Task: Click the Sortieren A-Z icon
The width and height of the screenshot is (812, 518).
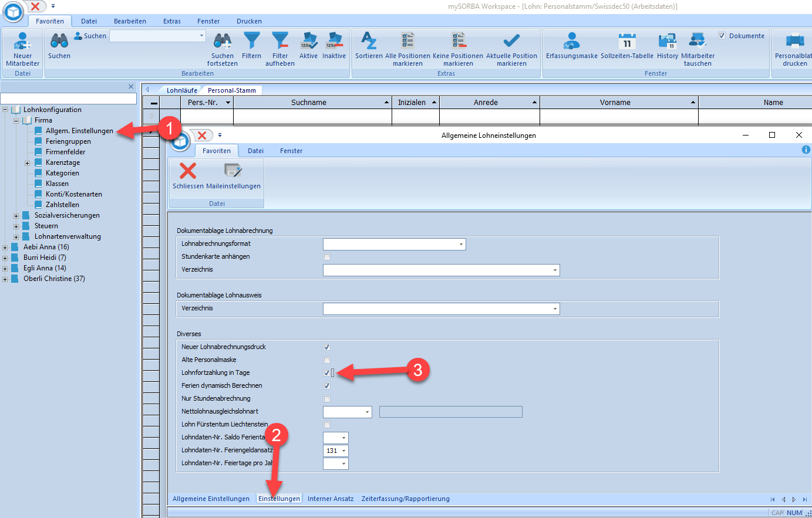Action: click(369, 41)
